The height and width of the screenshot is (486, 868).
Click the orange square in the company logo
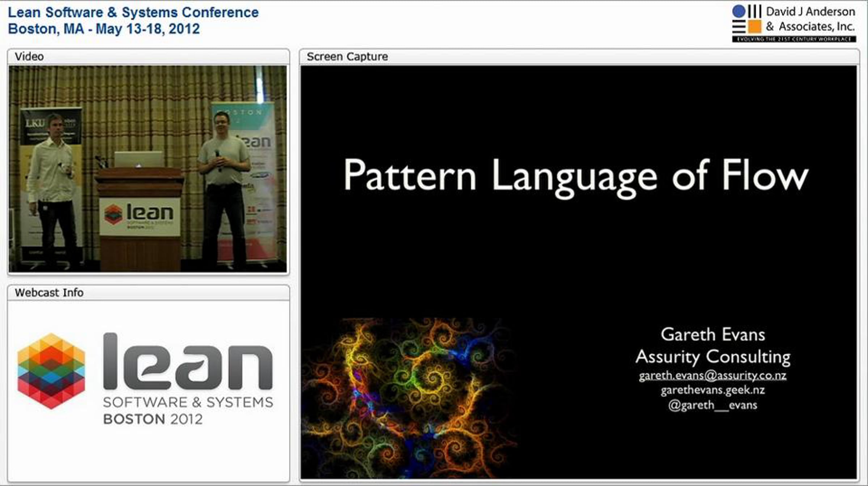tap(754, 27)
